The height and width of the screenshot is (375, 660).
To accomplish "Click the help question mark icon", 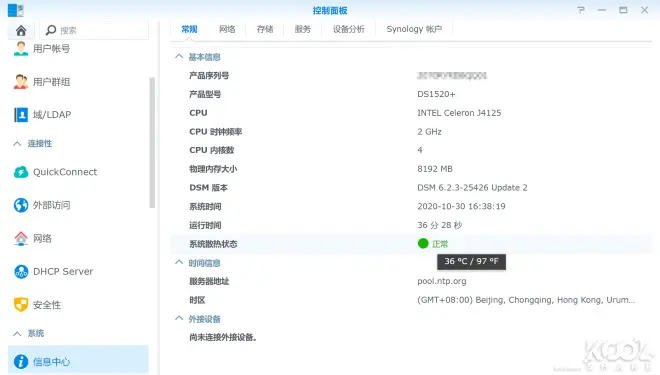I will pyautogui.click(x=581, y=10).
